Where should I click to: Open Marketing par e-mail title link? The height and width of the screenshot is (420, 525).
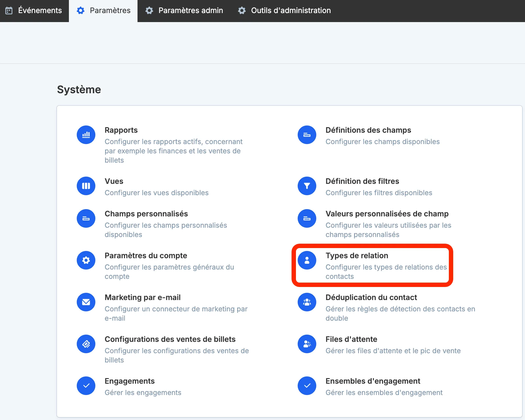coord(143,297)
